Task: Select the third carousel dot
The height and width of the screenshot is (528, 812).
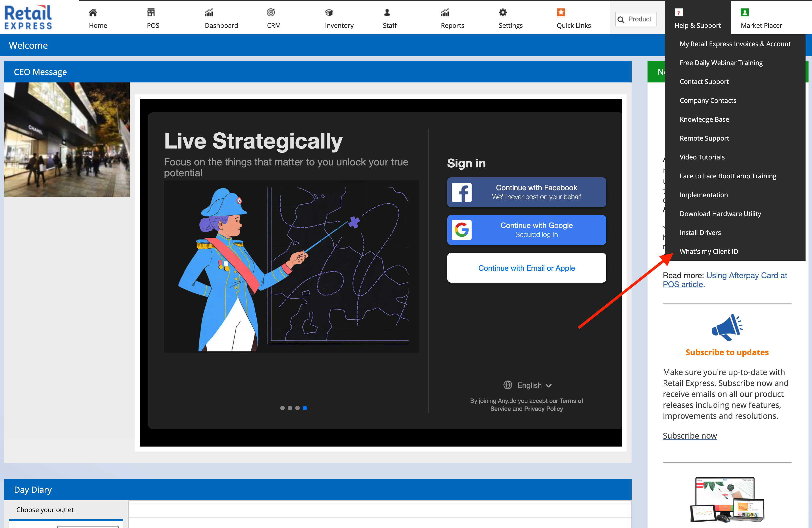Action: [x=297, y=408]
